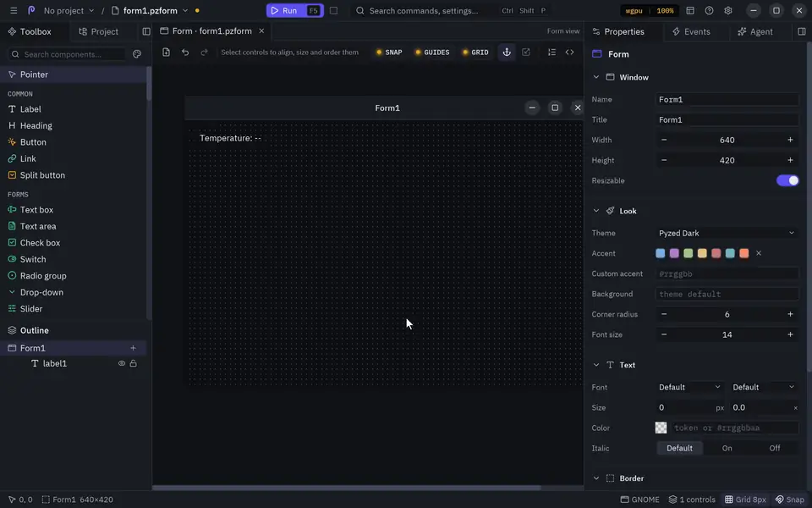Focus the Search components field
The width and height of the screenshot is (812, 508).
pyautogui.click(x=68, y=54)
